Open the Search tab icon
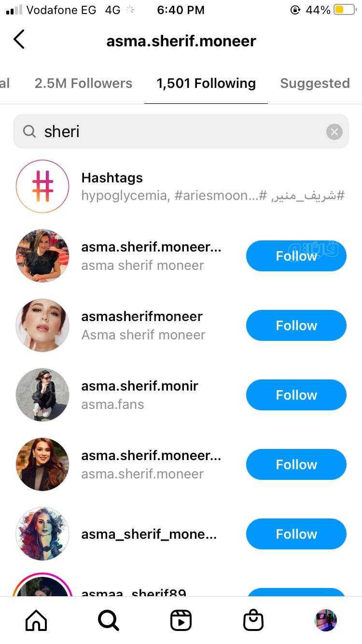 click(109, 620)
